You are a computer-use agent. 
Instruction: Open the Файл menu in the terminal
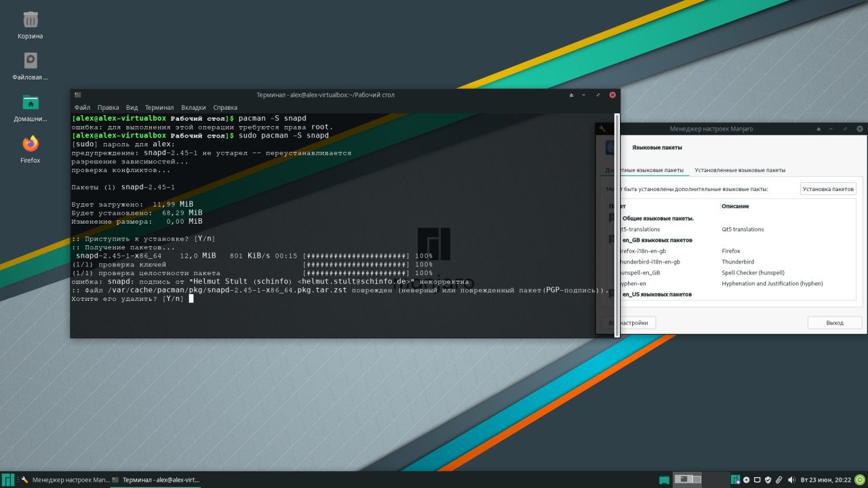click(82, 108)
